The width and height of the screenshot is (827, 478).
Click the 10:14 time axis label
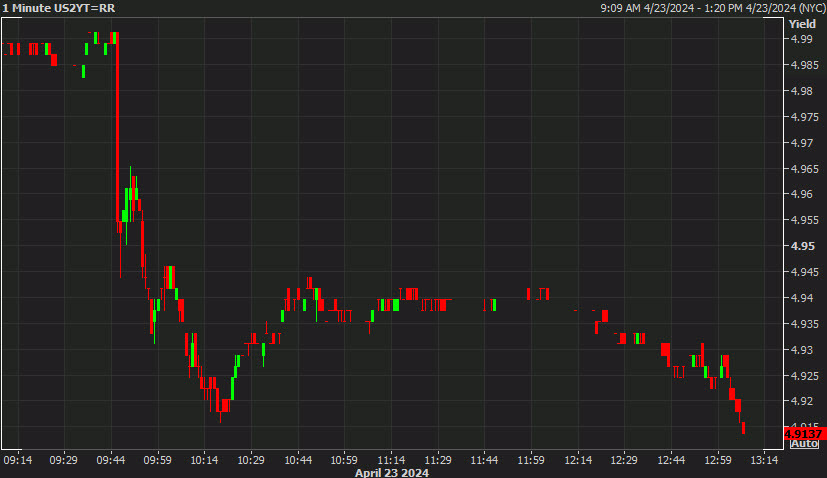point(204,460)
